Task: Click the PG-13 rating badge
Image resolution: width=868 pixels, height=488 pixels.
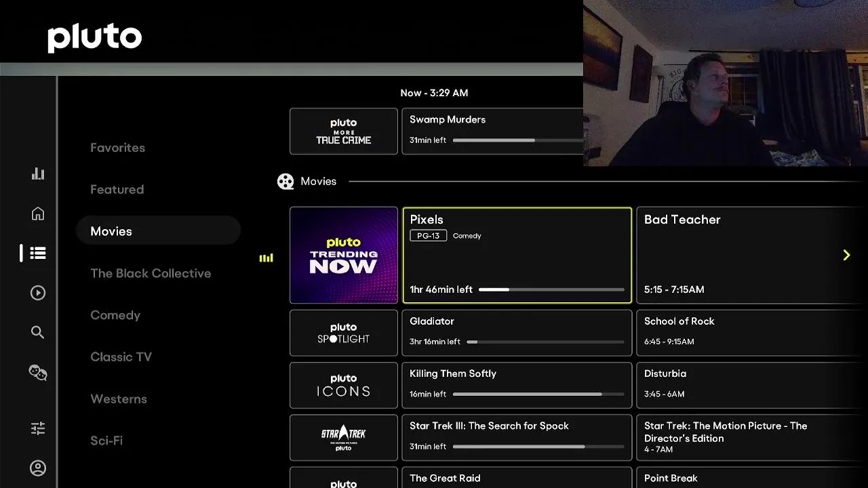Action: 429,236
